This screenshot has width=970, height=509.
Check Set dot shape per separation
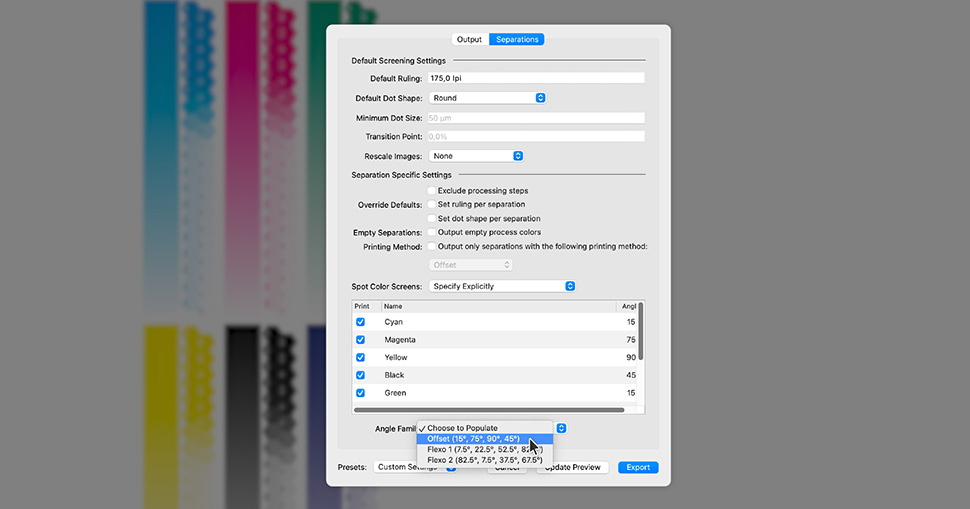coord(432,218)
